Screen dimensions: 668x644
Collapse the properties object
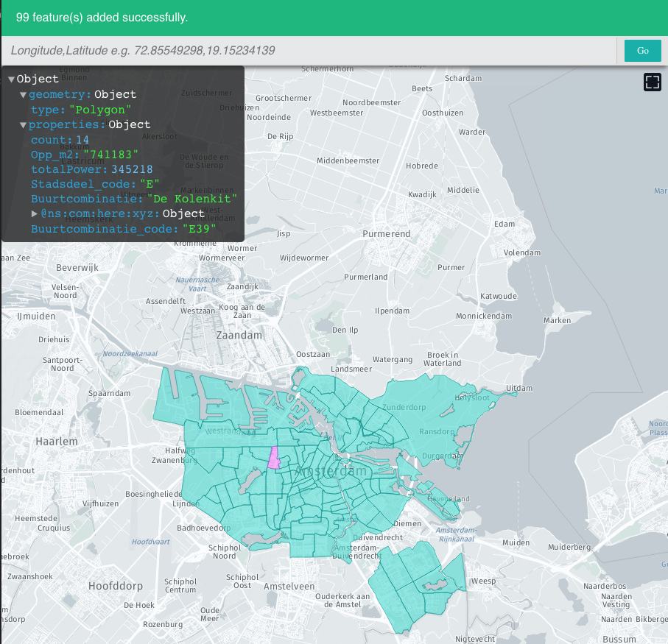pyautogui.click(x=22, y=124)
